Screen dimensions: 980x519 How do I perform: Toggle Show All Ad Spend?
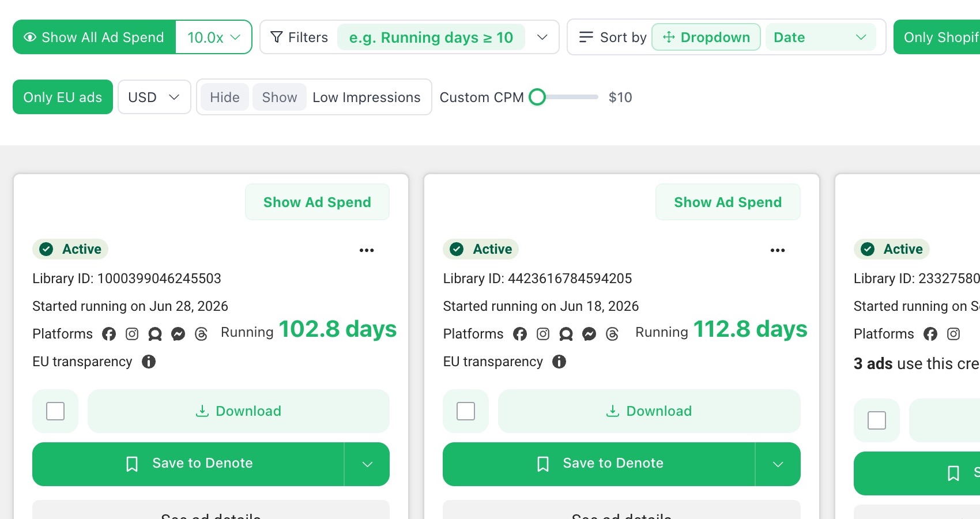[95, 37]
